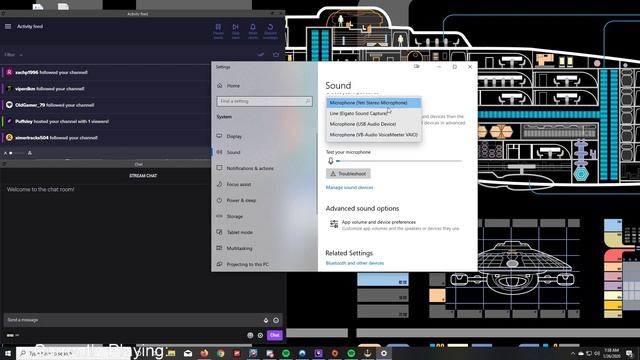Click the volume icon in the system tray
640x360 pixels.
(597, 353)
